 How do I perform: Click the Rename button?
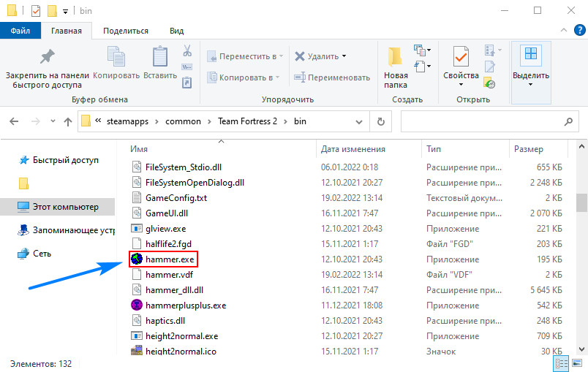[x=332, y=77]
